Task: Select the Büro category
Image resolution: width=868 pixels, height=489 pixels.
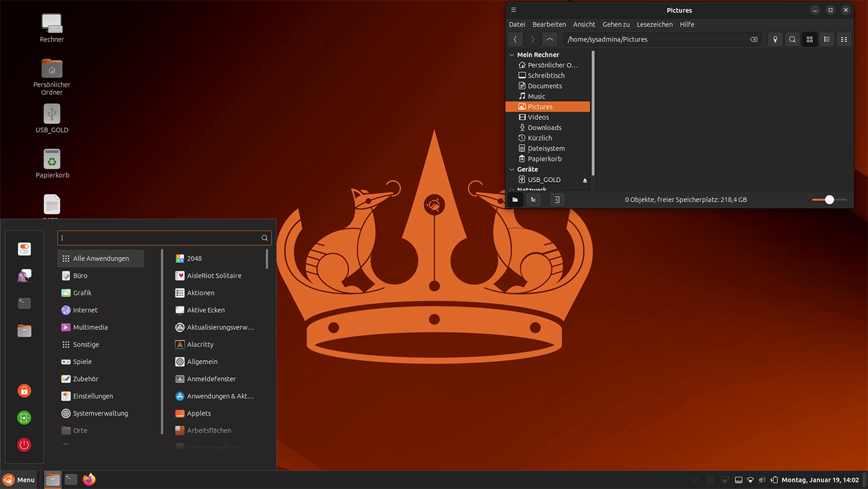Action: [100, 276]
